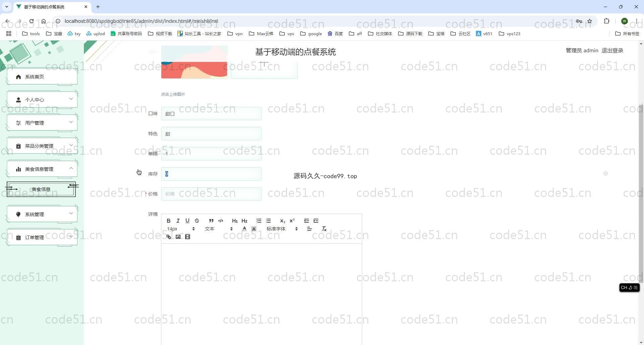Decrease indent in the editor

(306, 221)
